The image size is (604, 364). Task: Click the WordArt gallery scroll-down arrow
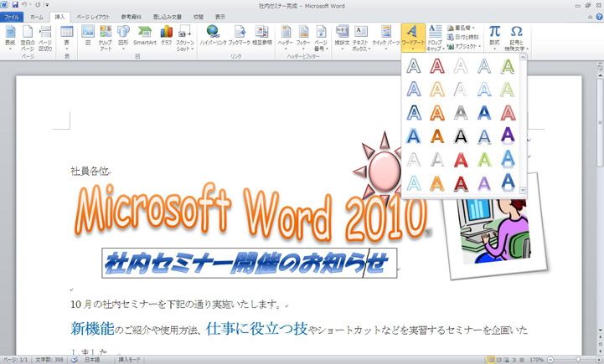tap(523, 190)
